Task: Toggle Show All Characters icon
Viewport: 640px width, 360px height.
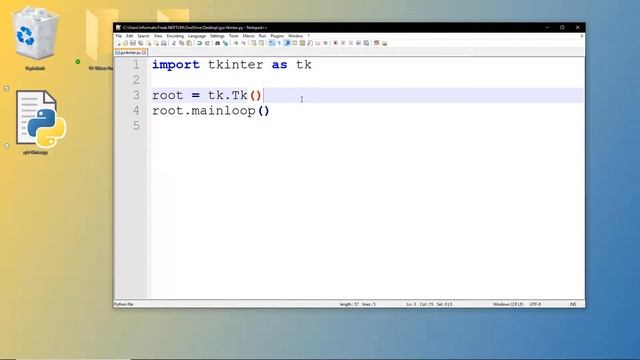Action: click(279, 43)
